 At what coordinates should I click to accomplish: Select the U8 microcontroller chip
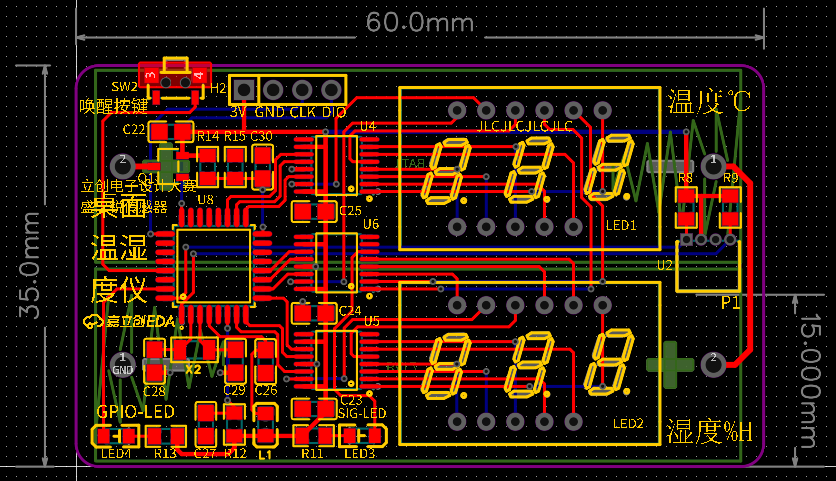pyautogui.click(x=213, y=266)
